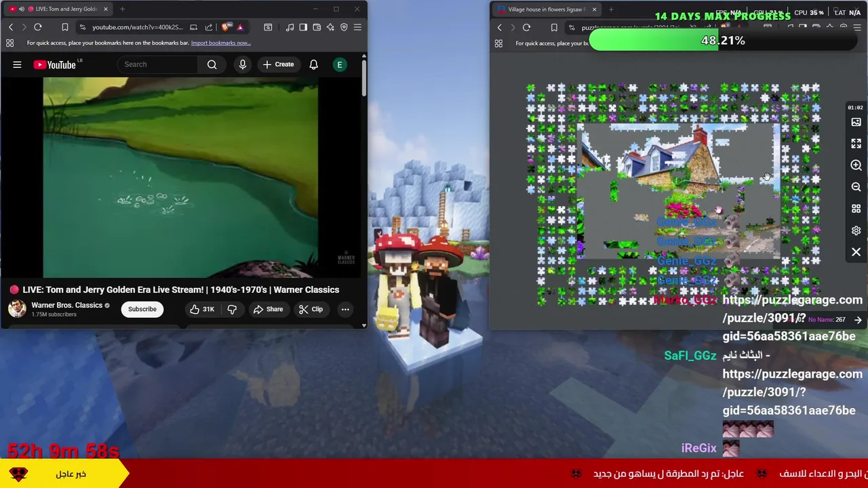Open the YouTube window browser main menu

click(x=357, y=27)
